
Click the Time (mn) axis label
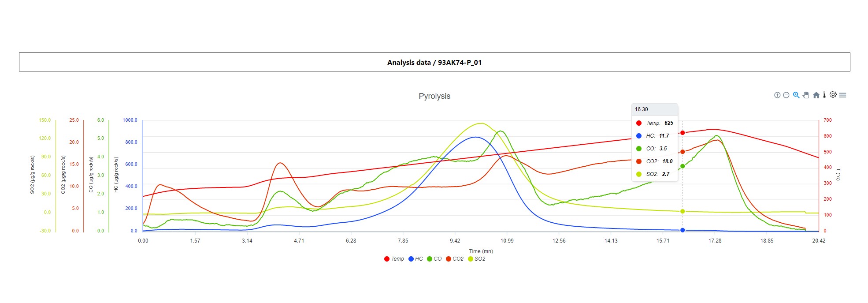[x=481, y=251]
